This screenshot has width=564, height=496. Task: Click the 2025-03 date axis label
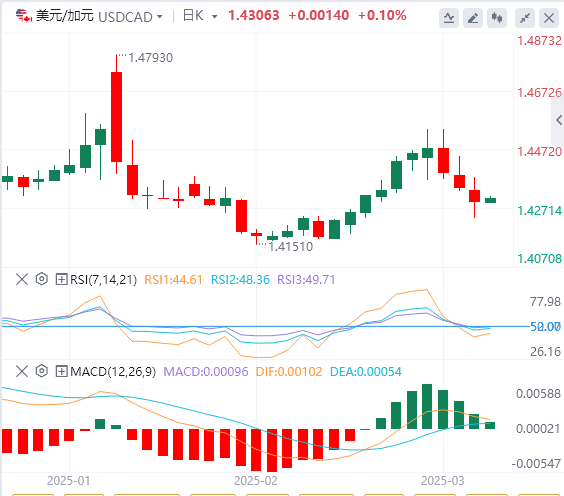coord(443,481)
